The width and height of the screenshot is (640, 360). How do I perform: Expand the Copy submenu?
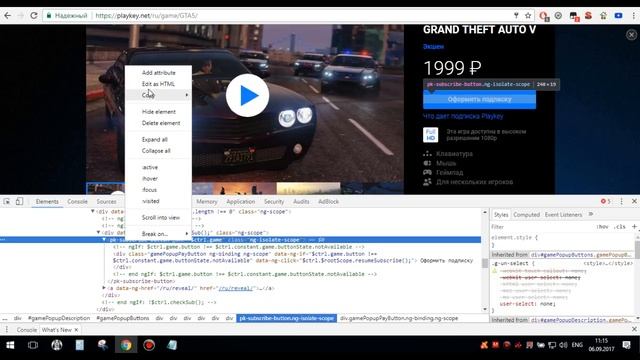coord(158,95)
